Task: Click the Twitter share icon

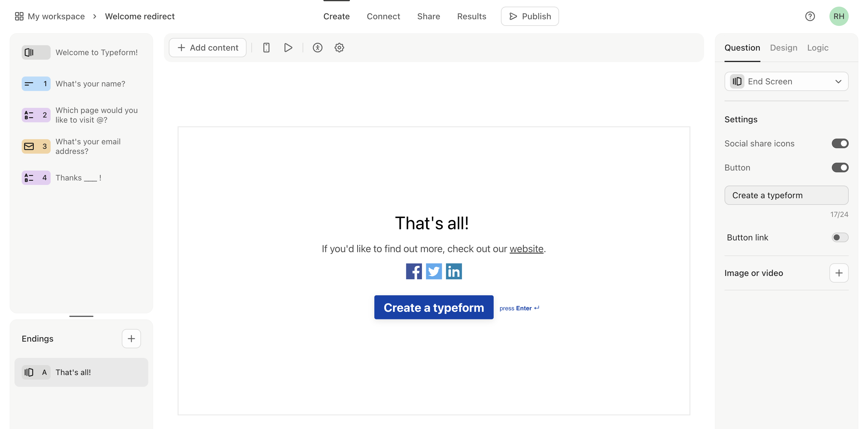Action: 434,271
